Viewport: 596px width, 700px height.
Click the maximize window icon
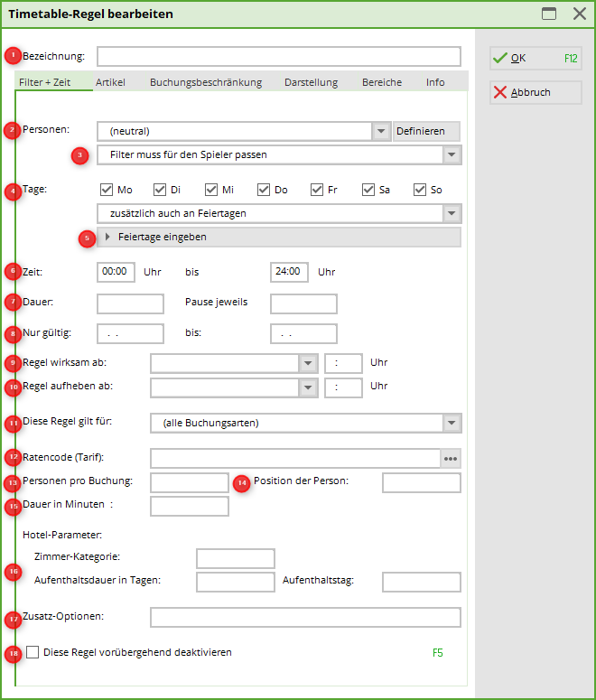(548, 14)
